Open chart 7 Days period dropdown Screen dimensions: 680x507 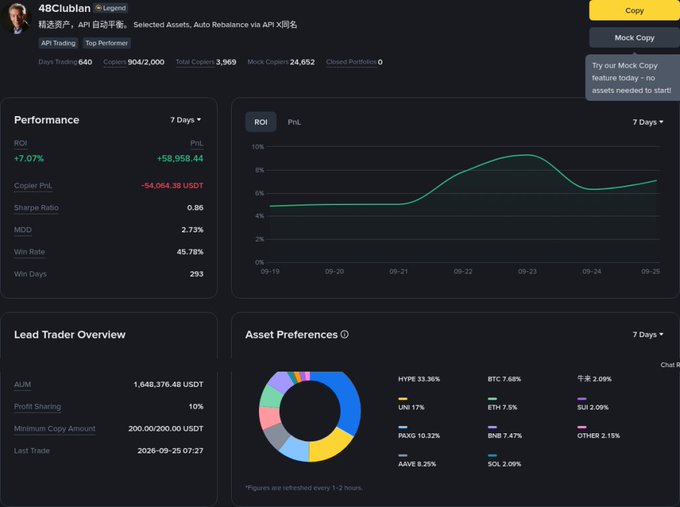(x=647, y=122)
